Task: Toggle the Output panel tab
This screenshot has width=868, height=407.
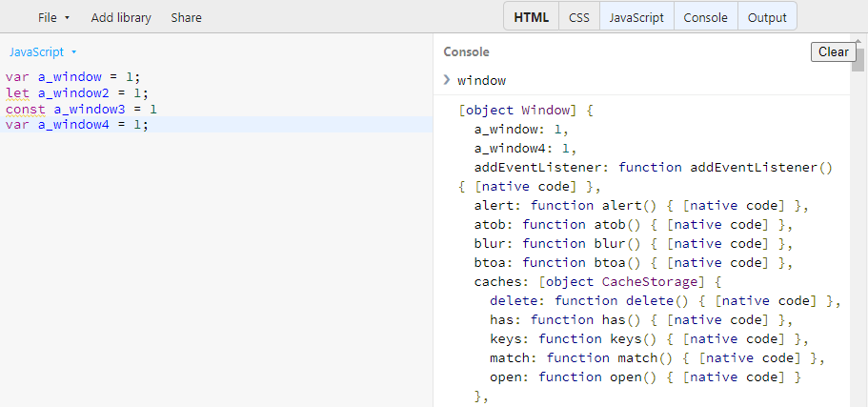Action: coord(767,17)
